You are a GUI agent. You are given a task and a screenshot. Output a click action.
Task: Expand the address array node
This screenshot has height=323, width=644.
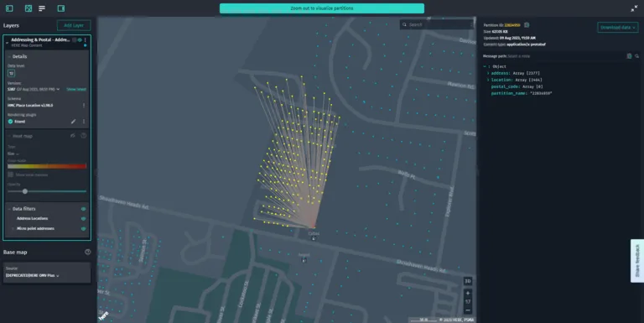tap(488, 73)
